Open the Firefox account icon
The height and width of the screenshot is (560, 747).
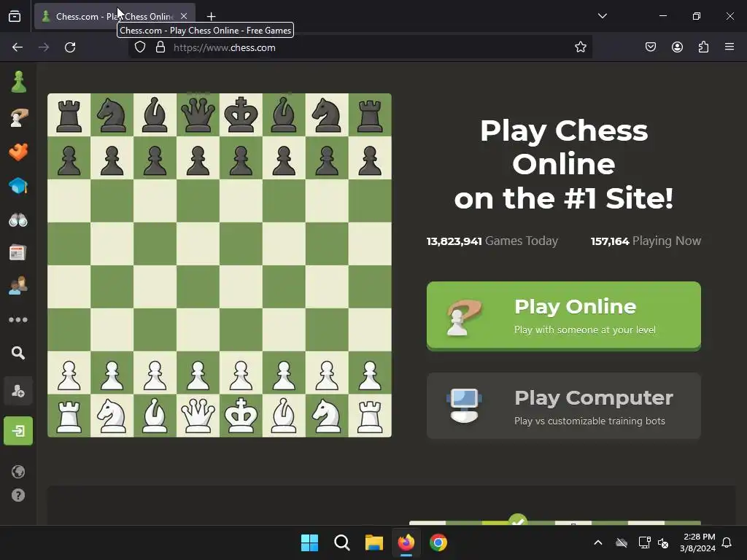[x=677, y=47]
